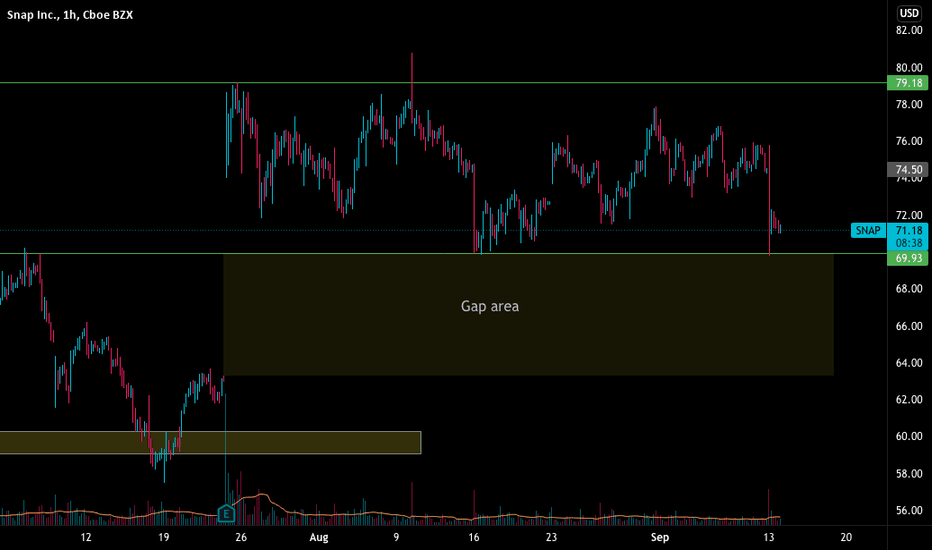The image size is (932, 550).
Task: Select the 69.93 green price label
Action: pyautogui.click(x=908, y=258)
